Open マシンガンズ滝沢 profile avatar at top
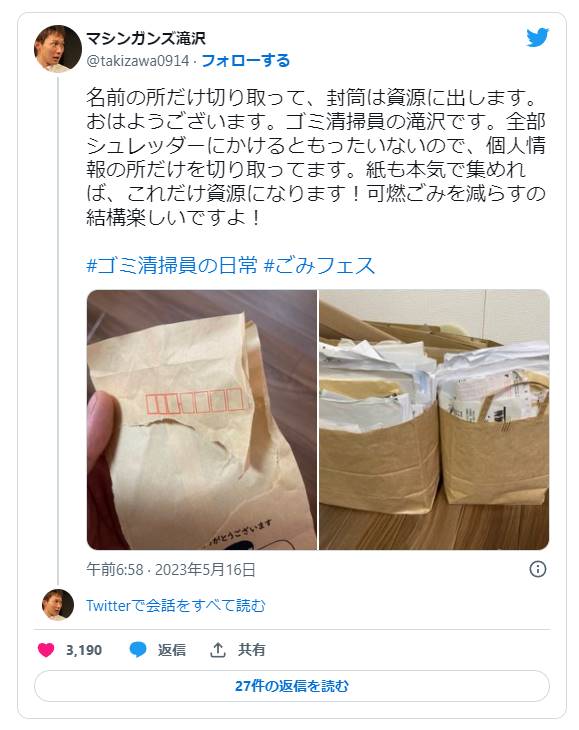The height and width of the screenshot is (730, 579). [58, 49]
